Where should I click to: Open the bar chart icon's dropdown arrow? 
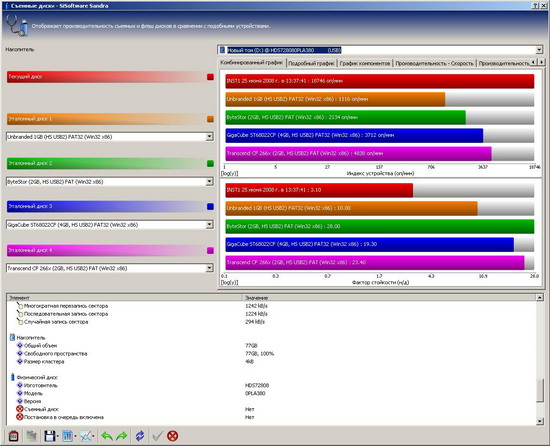coord(75,437)
